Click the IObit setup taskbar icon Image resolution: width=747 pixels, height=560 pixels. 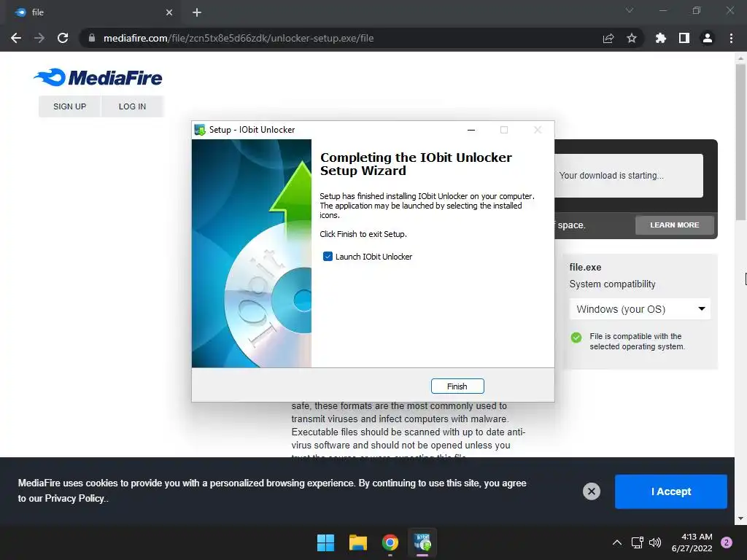(422, 542)
